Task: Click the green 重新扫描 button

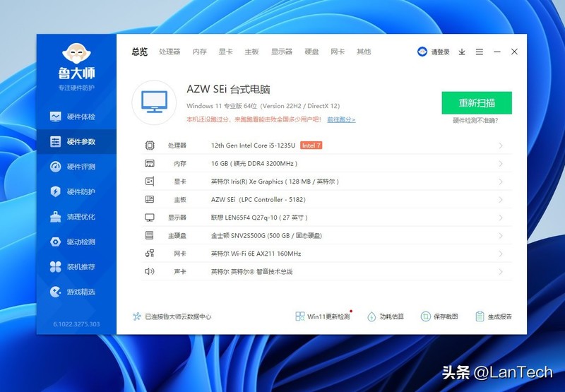Action: 477,102
